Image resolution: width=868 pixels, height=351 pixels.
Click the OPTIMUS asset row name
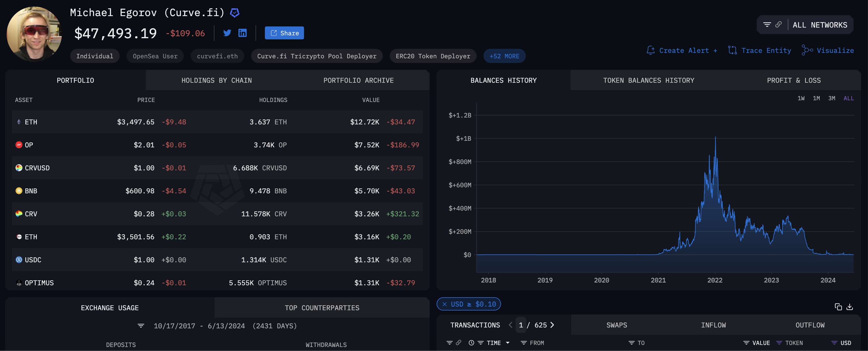click(39, 283)
